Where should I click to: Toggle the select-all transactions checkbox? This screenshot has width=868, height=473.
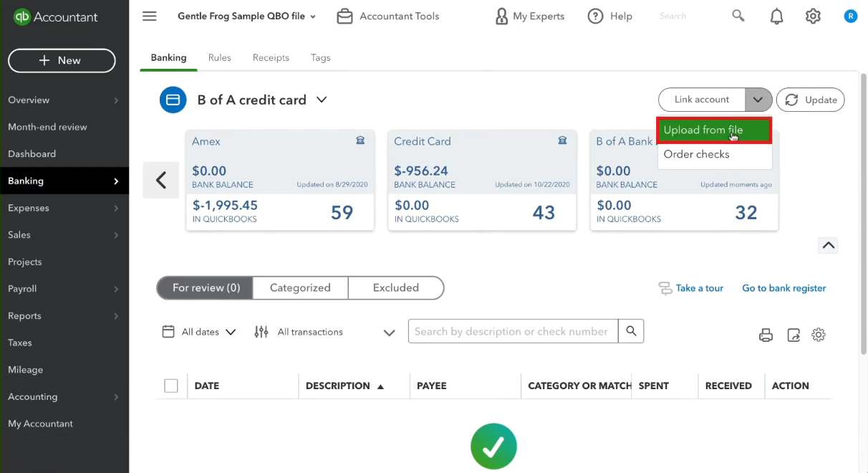(171, 386)
